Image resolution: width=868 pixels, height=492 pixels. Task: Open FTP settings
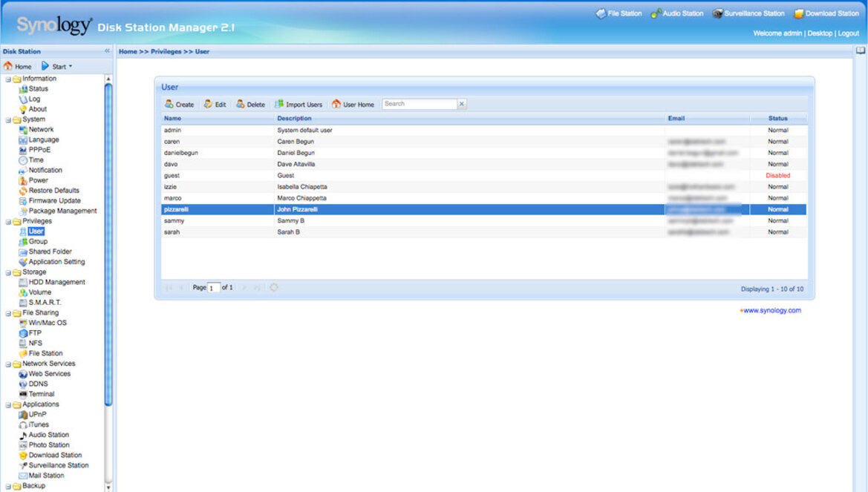pos(35,333)
